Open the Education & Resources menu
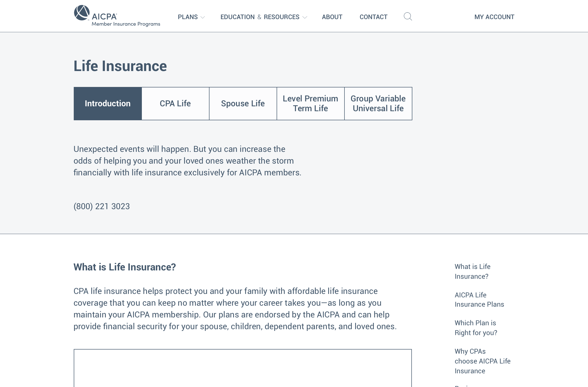Viewport: 588px width, 387px height. [260, 17]
